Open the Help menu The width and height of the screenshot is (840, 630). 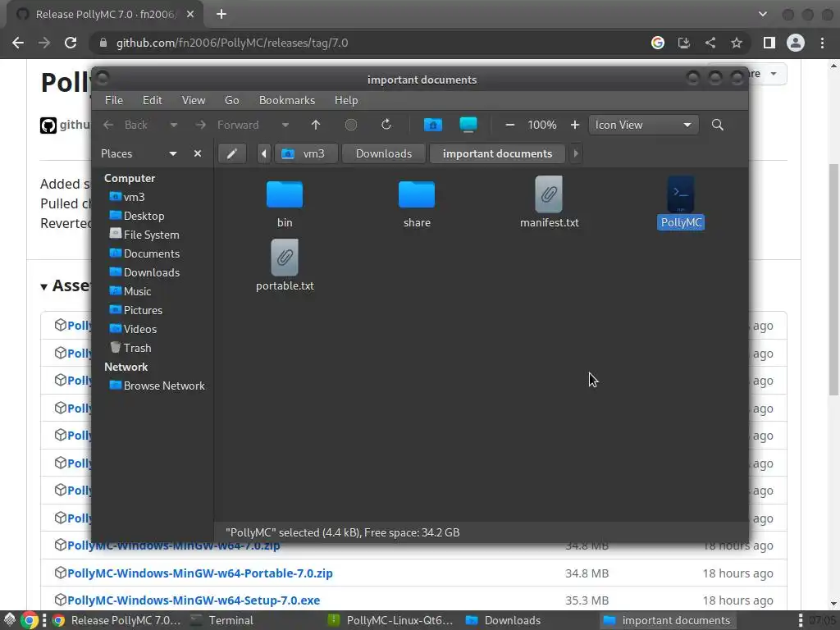pyautogui.click(x=346, y=100)
